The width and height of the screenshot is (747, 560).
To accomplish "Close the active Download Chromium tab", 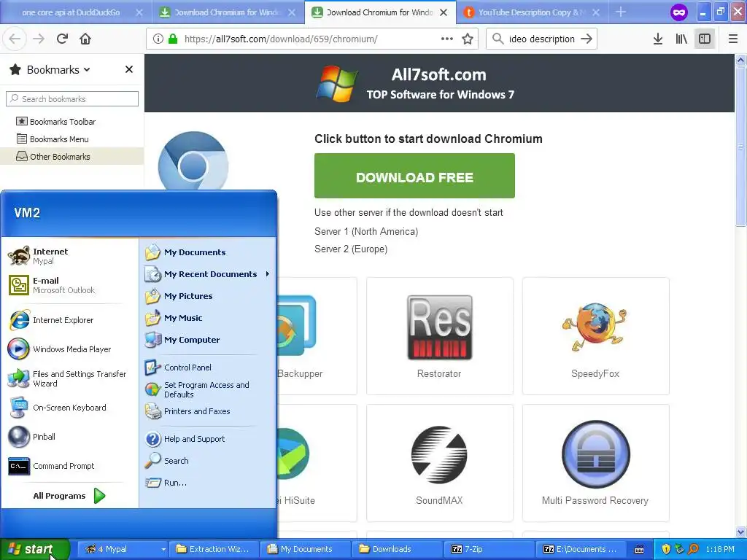I will pos(444,12).
